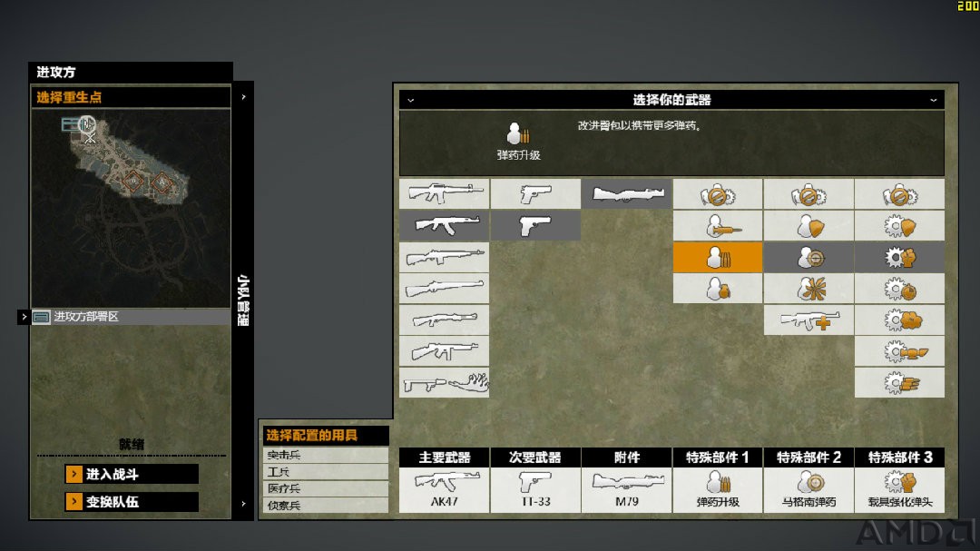
Task: Clear special part 1 with its none icon
Action: tap(718, 193)
